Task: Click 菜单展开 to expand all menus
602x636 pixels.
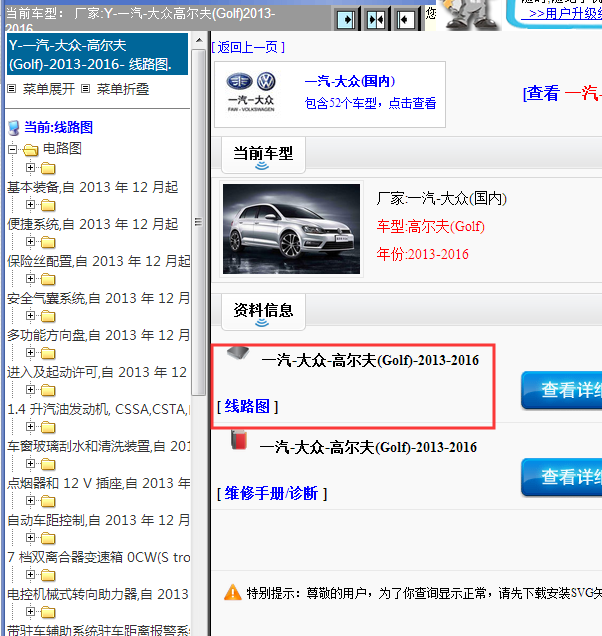Action: tap(48, 89)
